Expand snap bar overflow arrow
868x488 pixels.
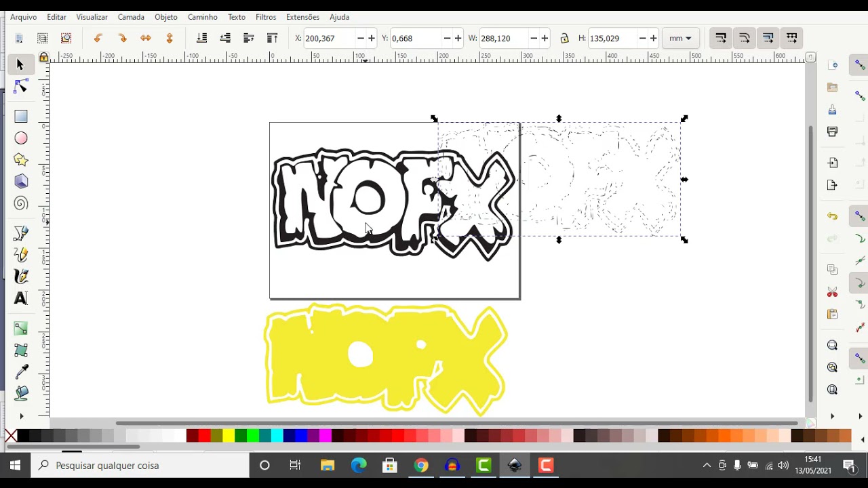click(860, 416)
